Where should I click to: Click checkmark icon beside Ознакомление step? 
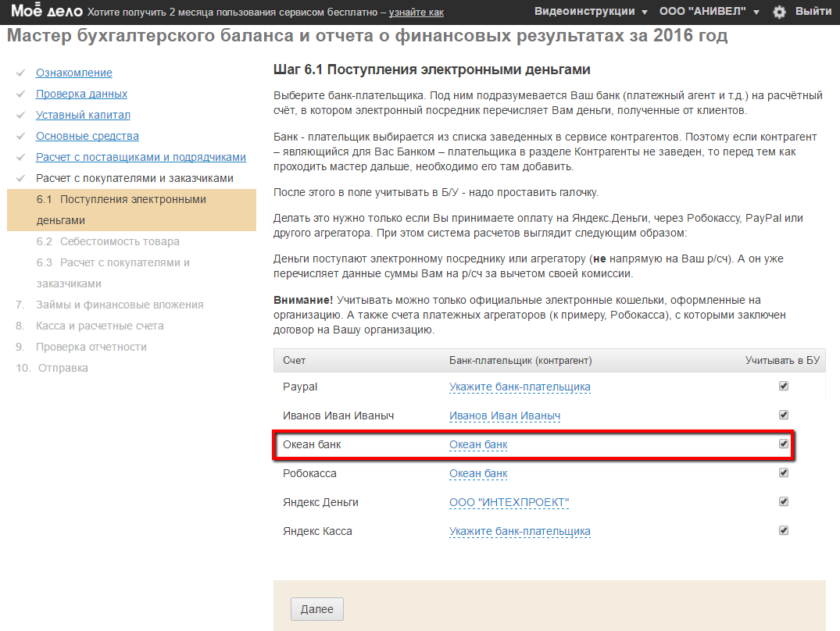pyautogui.click(x=20, y=73)
